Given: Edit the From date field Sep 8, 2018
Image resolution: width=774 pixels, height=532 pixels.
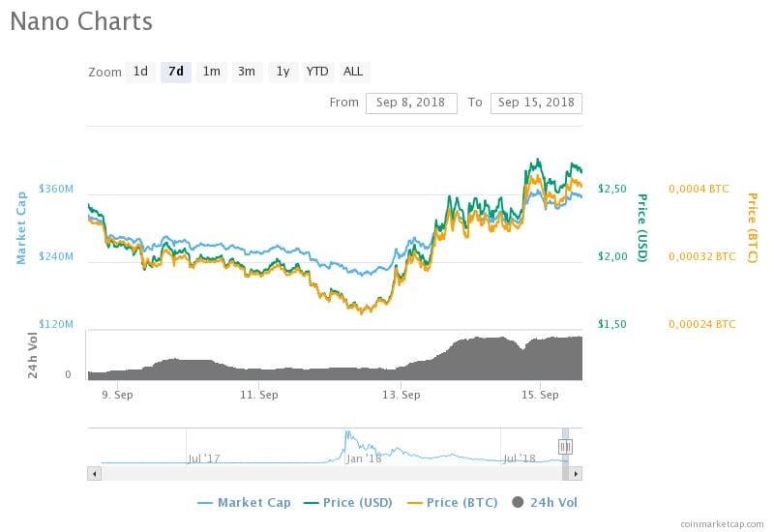Looking at the screenshot, I should pos(411,103).
